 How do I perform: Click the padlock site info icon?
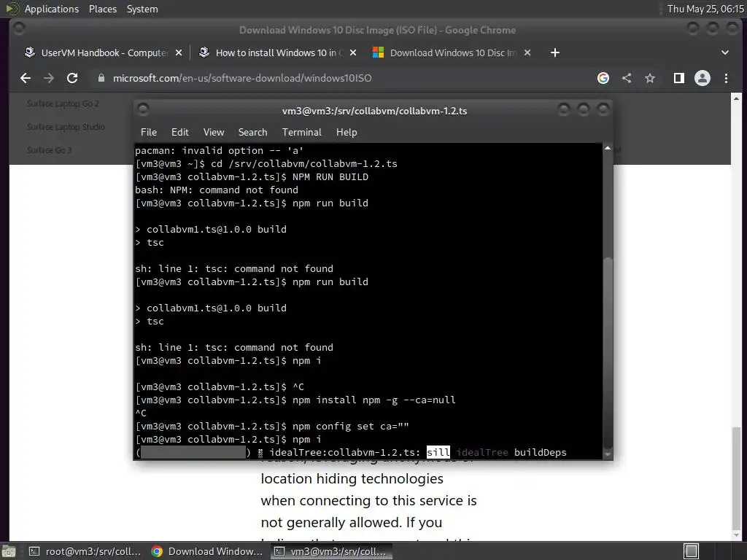point(101,78)
